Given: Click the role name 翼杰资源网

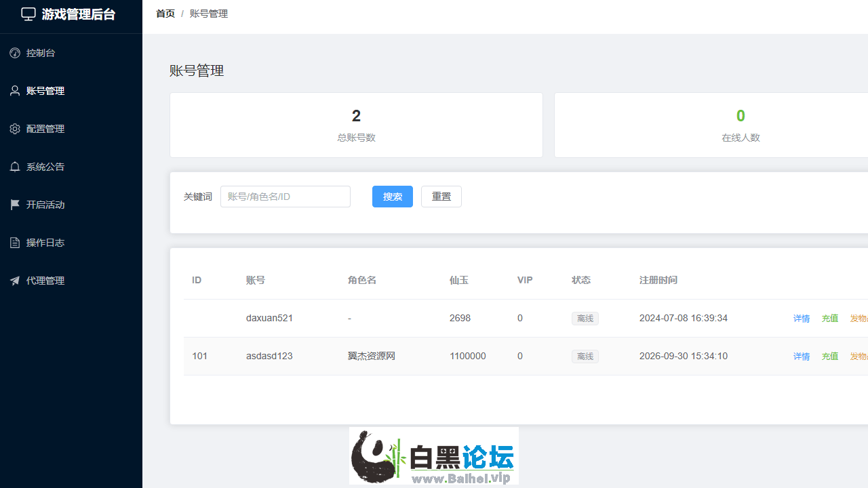Looking at the screenshot, I should (372, 356).
